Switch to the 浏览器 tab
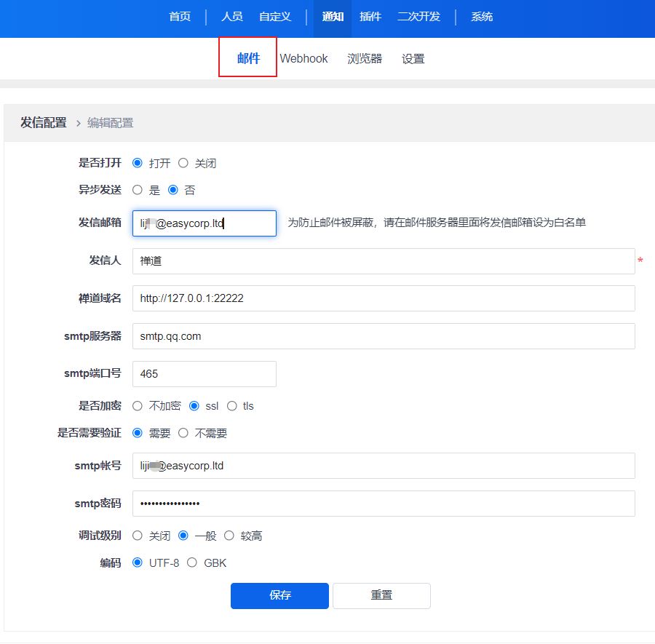 (365, 58)
